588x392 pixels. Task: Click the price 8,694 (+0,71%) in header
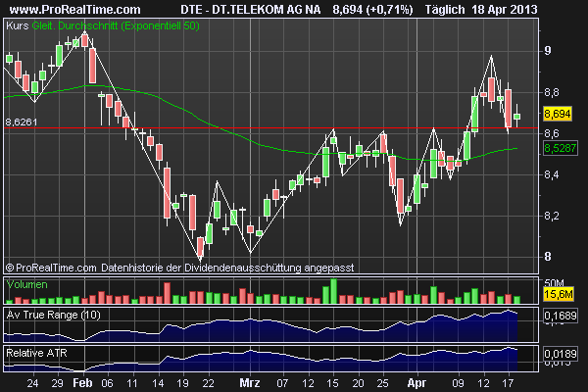click(372, 10)
